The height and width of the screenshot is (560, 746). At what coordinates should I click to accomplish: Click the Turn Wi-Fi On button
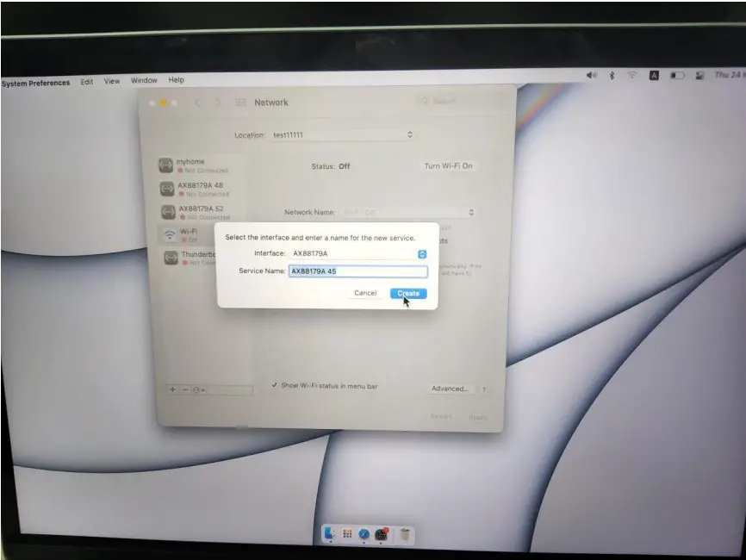tap(448, 166)
